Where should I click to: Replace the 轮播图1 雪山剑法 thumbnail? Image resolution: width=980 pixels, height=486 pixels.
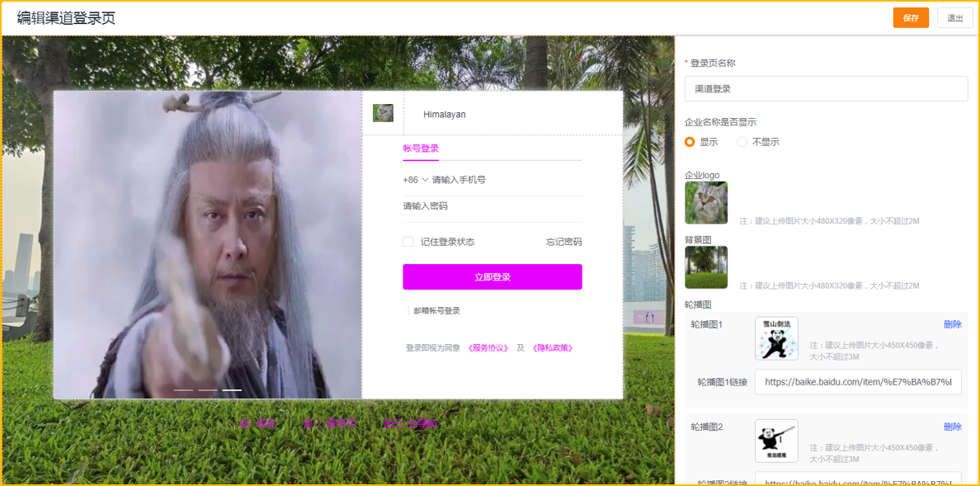pos(776,338)
